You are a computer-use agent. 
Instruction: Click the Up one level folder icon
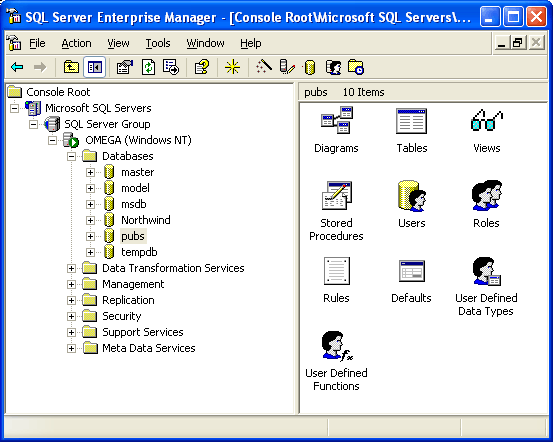71,67
